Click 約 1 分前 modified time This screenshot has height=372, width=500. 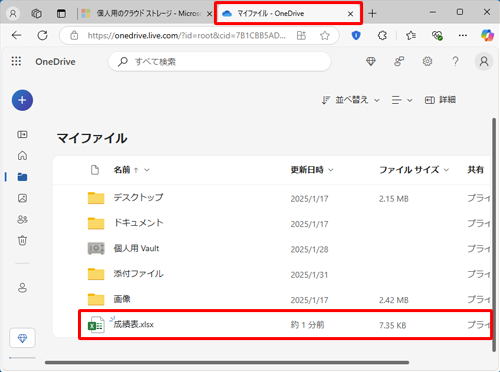307,325
